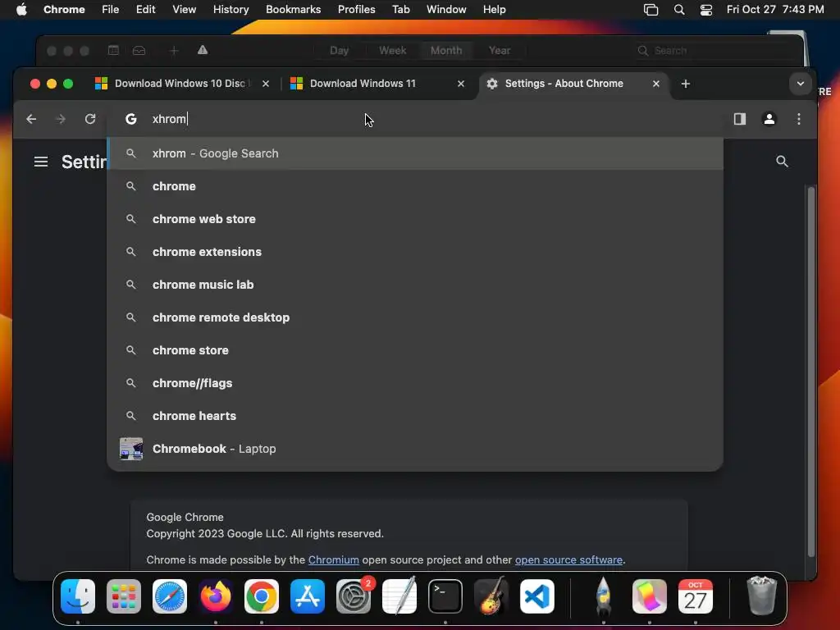This screenshot has height=630, width=840.
Task: Select 'chrome remote desktop' suggestion
Action: (415, 317)
